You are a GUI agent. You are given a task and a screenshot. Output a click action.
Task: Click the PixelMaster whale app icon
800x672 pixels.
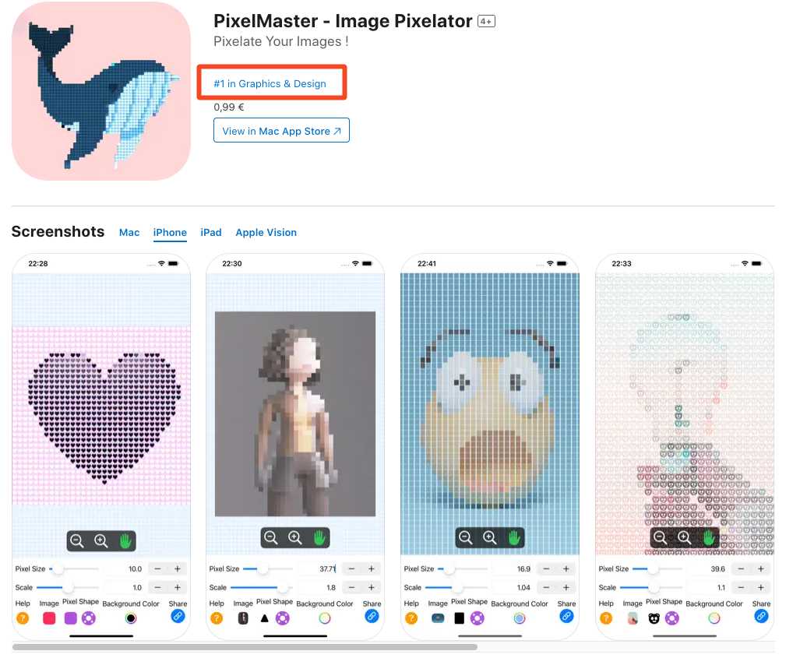[101, 91]
